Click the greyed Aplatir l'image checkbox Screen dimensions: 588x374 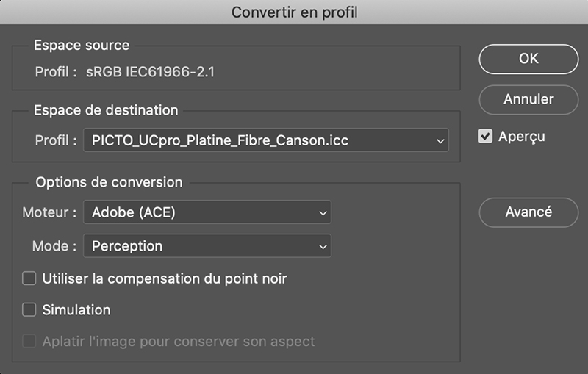coord(29,342)
